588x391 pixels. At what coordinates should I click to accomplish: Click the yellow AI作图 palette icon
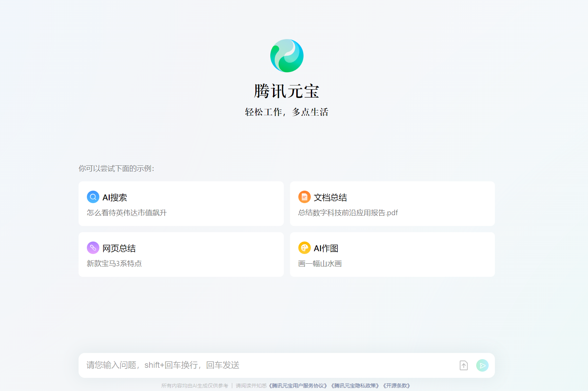coord(305,248)
